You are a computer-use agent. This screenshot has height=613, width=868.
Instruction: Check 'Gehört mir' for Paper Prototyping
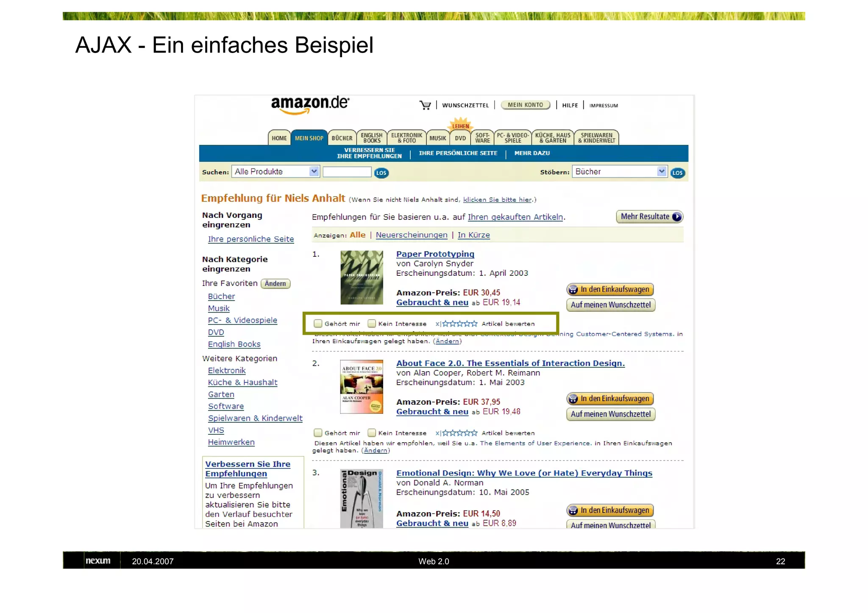tap(318, 324)
